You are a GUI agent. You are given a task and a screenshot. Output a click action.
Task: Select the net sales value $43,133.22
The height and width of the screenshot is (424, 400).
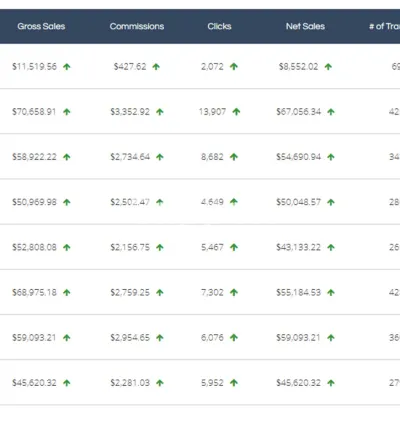[x=298, y=247]
